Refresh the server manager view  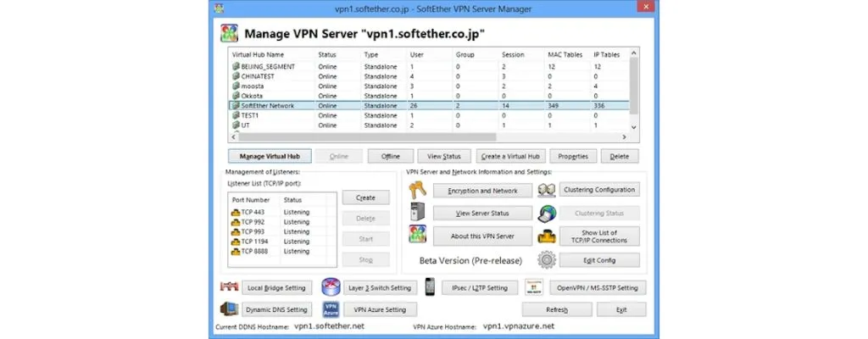(557, 309)
